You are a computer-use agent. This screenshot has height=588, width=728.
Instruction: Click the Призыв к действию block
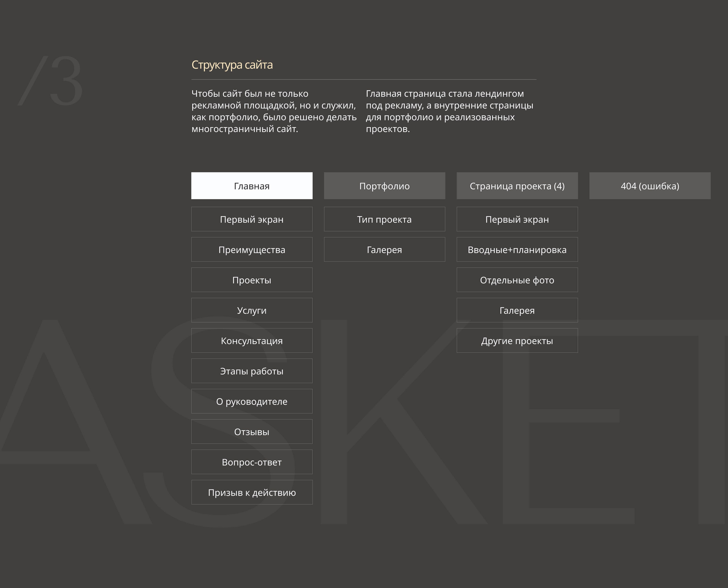[252, 492]
